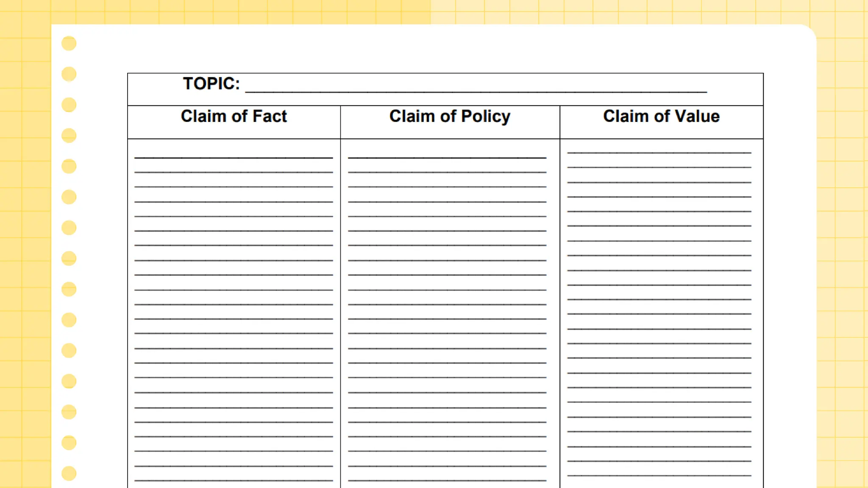Click the bottommost yellow punch-hole circle
Screen dimensions: 868x488
(x=69, y=473)
